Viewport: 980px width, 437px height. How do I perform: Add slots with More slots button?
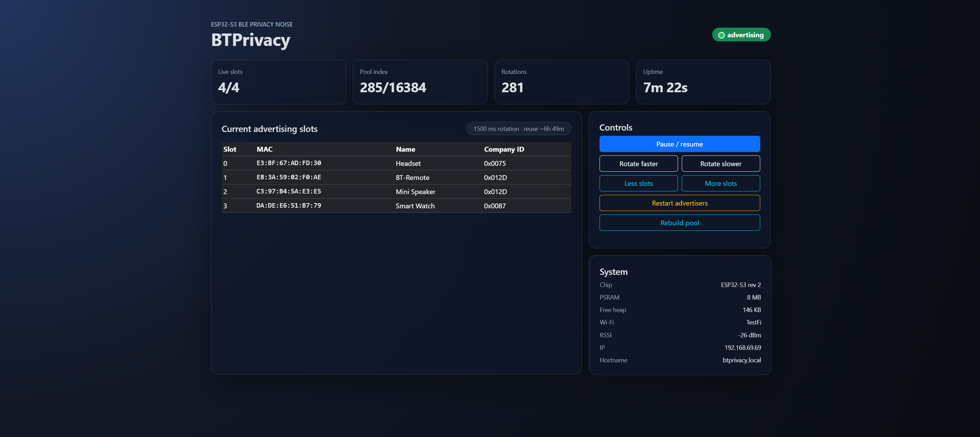pos(720,184)
